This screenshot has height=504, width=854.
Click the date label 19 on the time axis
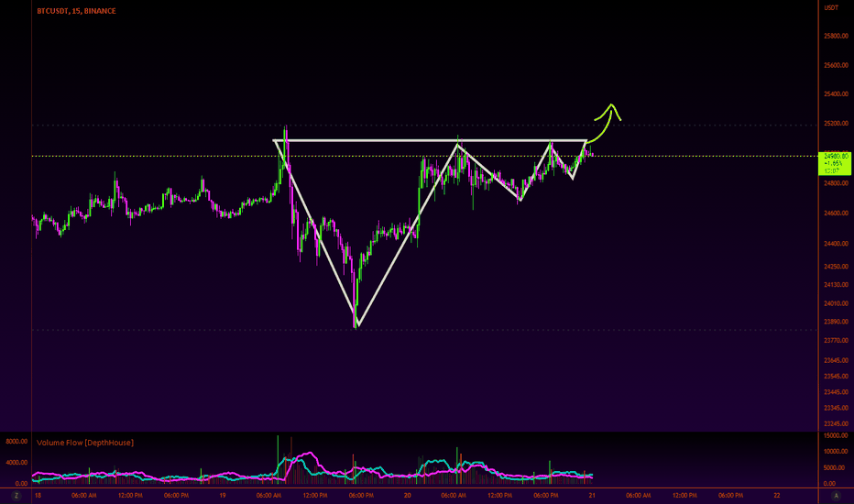coord(223,495)
